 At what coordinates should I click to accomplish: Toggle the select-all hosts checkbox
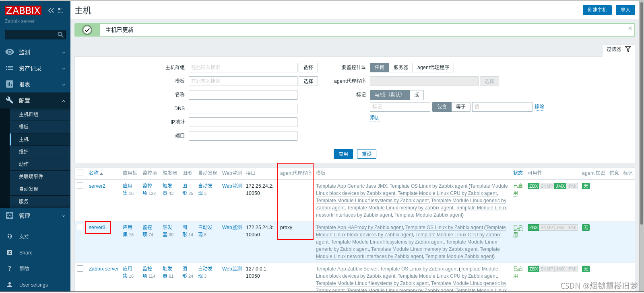click(80, 173)
